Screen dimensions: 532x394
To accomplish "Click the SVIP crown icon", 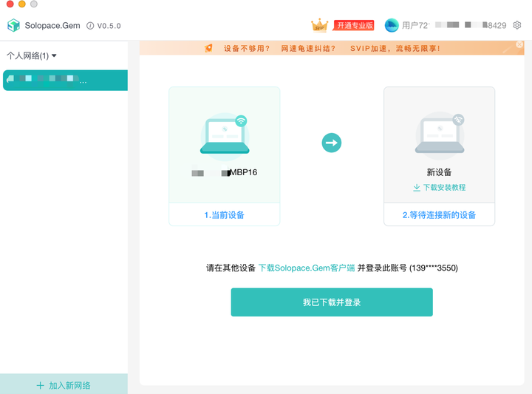I will [319, 25].
